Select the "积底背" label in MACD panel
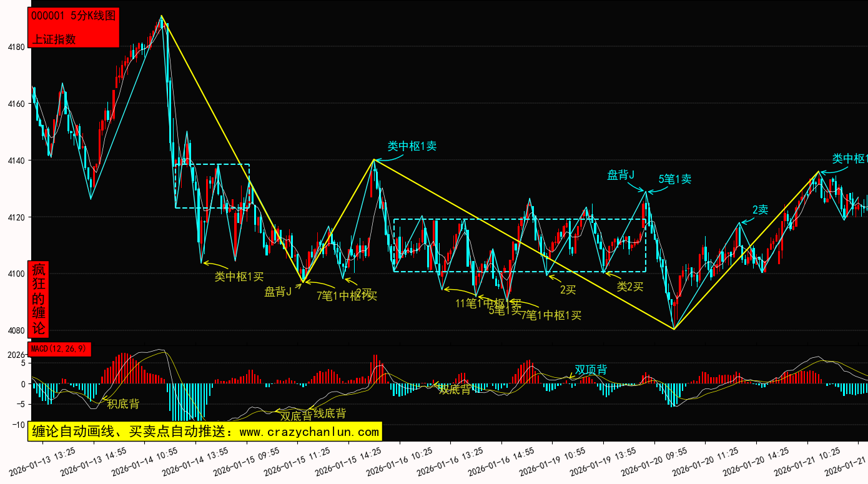 click(123, 404)
